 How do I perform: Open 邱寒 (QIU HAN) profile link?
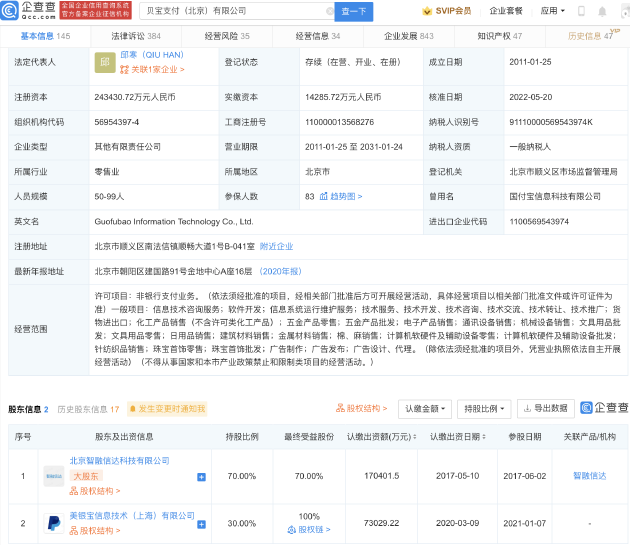(152, 55)
